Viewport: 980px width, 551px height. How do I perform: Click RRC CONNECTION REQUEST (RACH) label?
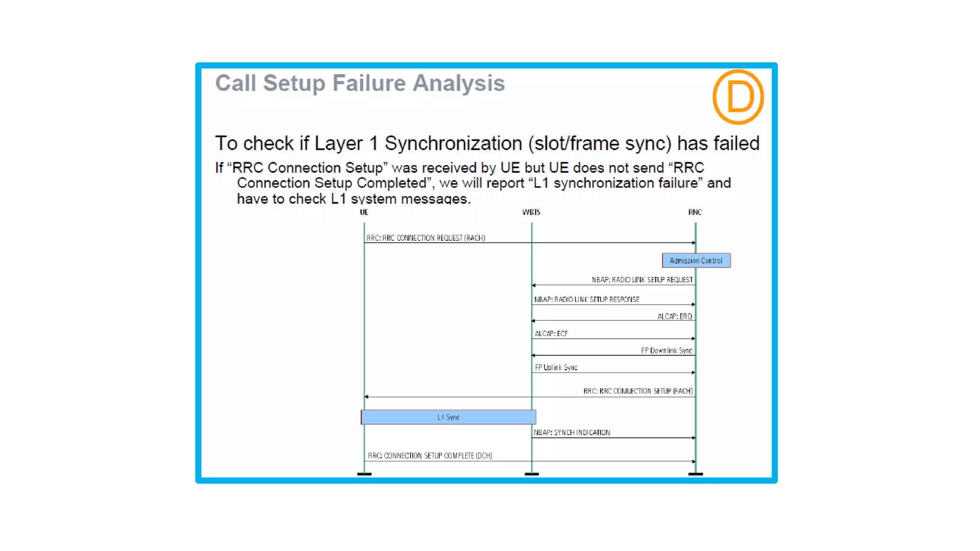(426, 238)
